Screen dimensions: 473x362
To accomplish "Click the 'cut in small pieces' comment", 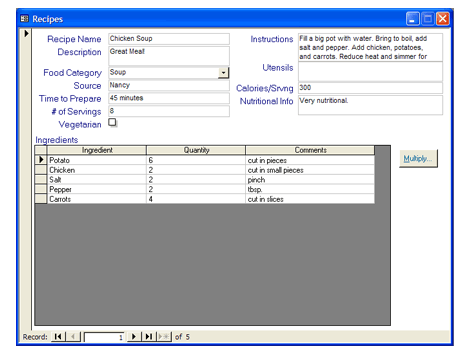I will (x=310, y=170).
